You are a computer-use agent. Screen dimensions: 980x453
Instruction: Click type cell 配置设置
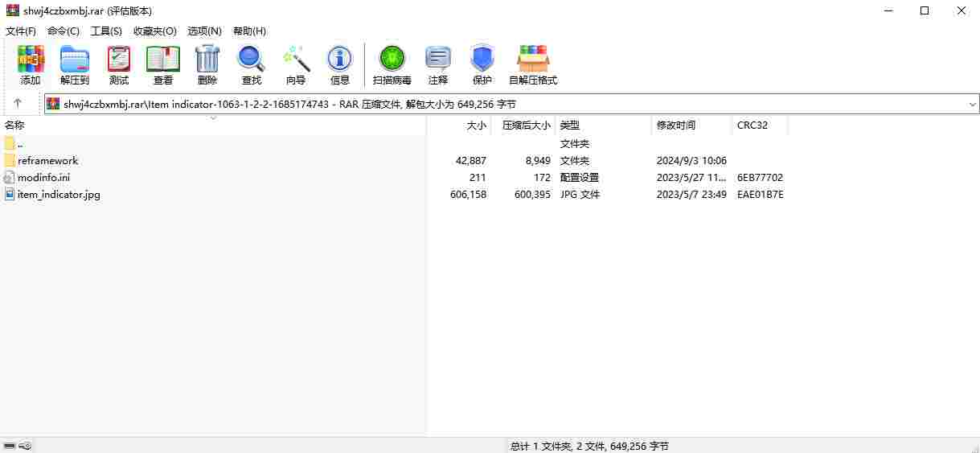pyautogui.click(x=580, y=177)
